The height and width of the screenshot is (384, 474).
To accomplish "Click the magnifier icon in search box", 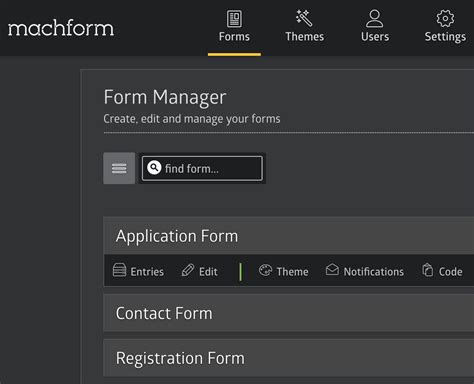I will pos(154,168).
